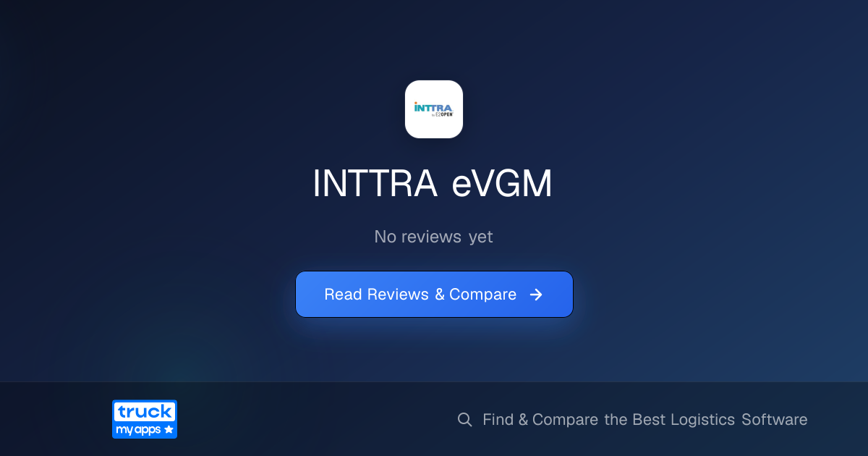Viewport: 868px width, 456px height.
Task: Click the INTTRA by E2open app logo
Action: 434,109
